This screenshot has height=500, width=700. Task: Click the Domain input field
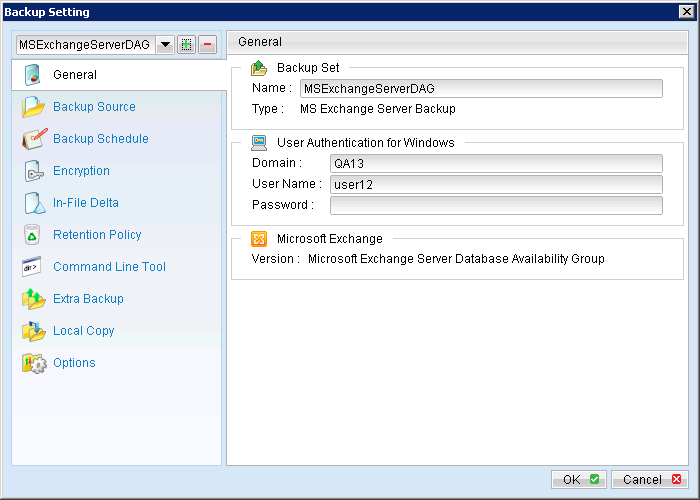[496, 163]
